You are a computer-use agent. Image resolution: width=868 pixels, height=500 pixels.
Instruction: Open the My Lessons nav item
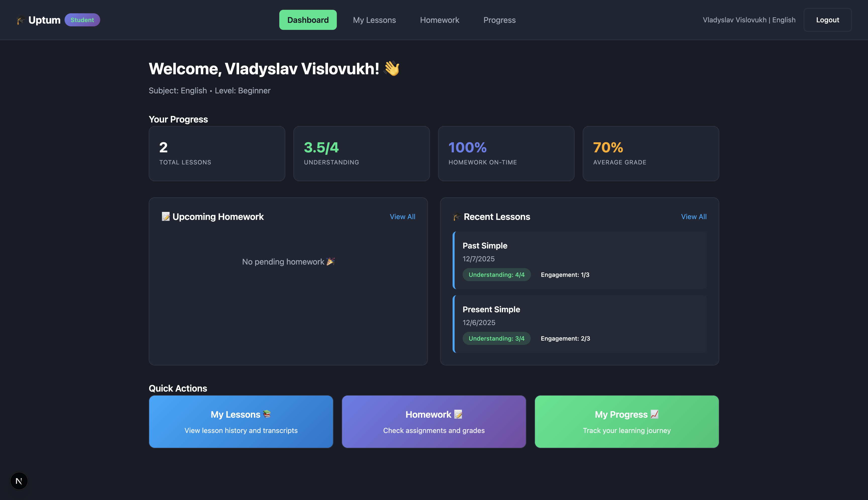pyautogui.click(x=374, y=20)
